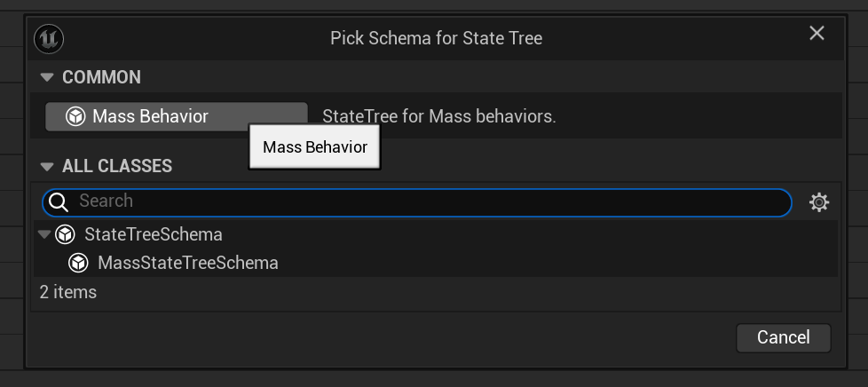Collapse the ALL CLASSES section arrow
This screenshot has width=868, height=387.
pos(47,166)
